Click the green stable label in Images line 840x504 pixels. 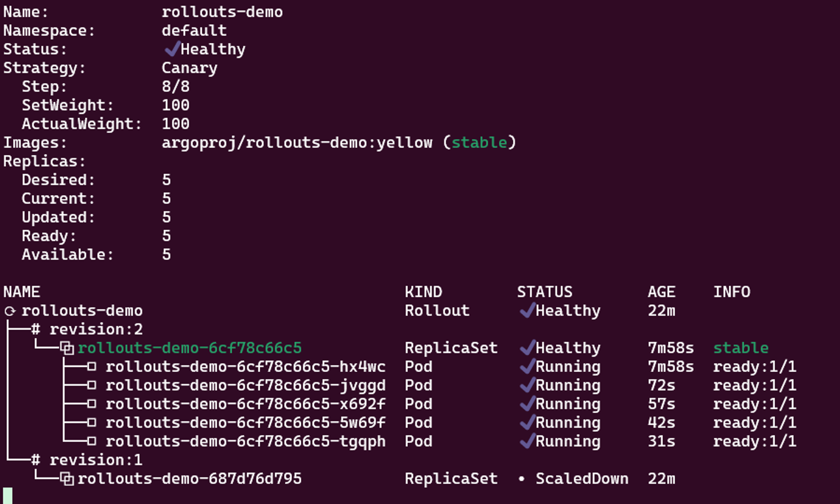tap(479, 143)
